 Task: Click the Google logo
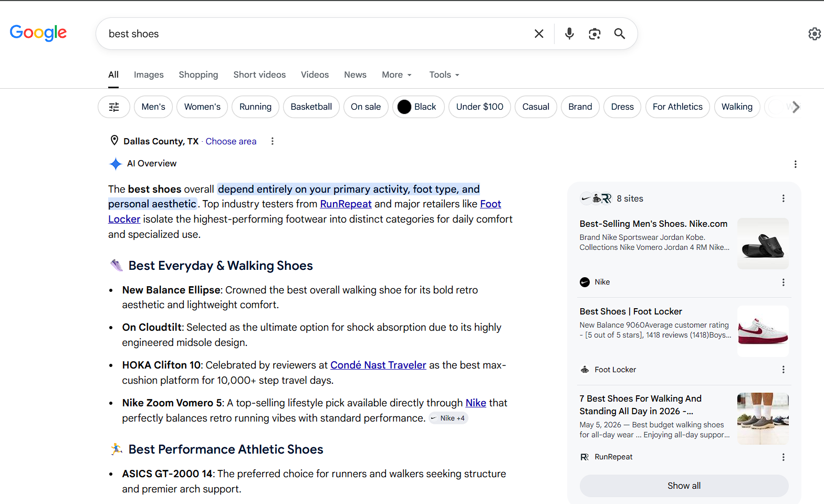click(x=38, y=33)
